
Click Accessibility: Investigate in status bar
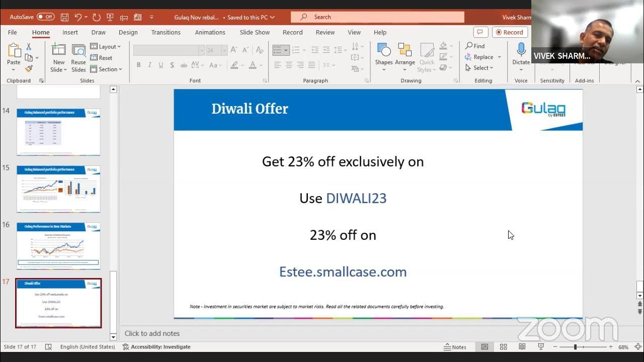click(156, 347)
